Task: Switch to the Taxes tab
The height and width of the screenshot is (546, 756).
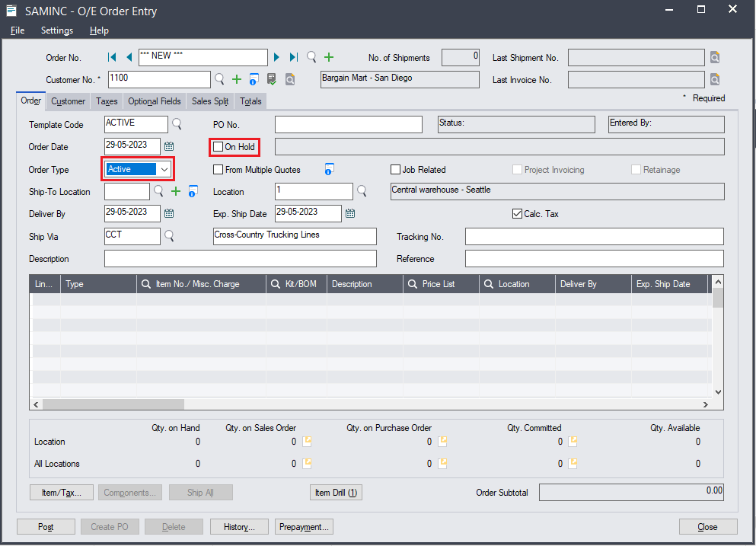Action: 107,101
